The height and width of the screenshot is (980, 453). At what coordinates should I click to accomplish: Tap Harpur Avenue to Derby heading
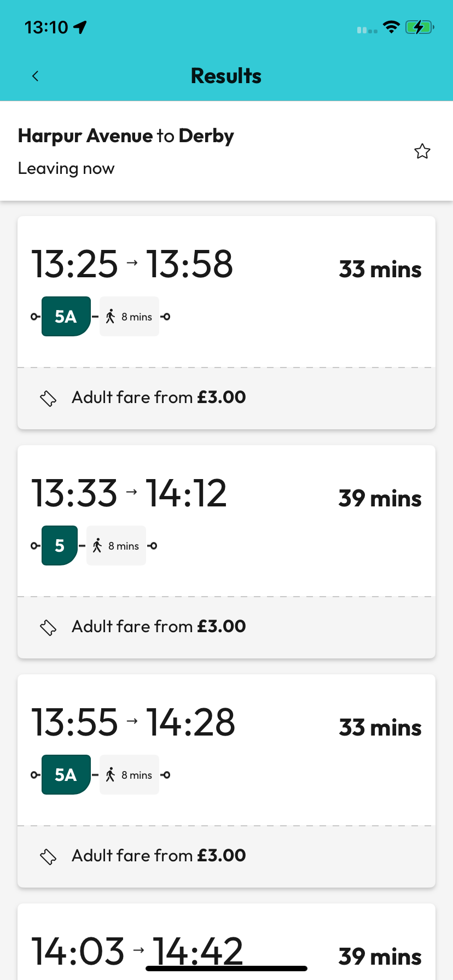point(126,136)
